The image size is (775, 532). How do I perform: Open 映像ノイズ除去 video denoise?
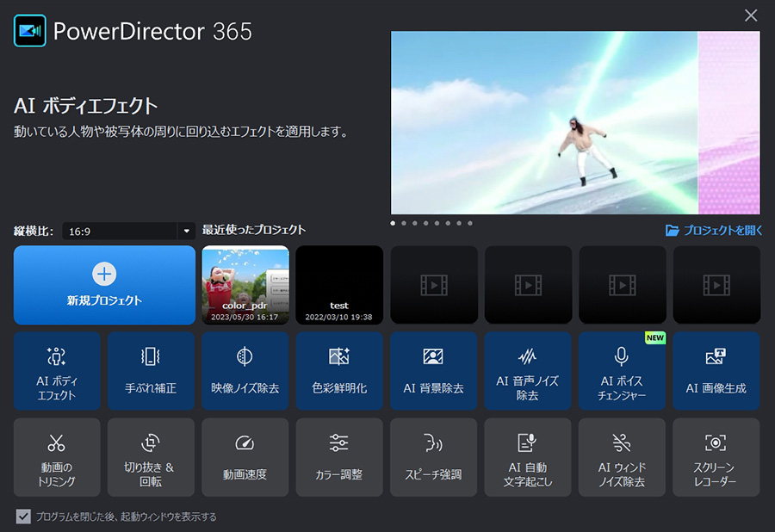[x=245, y=372]
